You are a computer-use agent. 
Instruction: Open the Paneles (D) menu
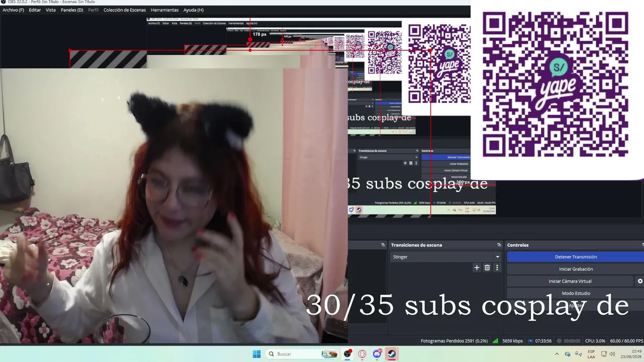(x=72, y=10)
